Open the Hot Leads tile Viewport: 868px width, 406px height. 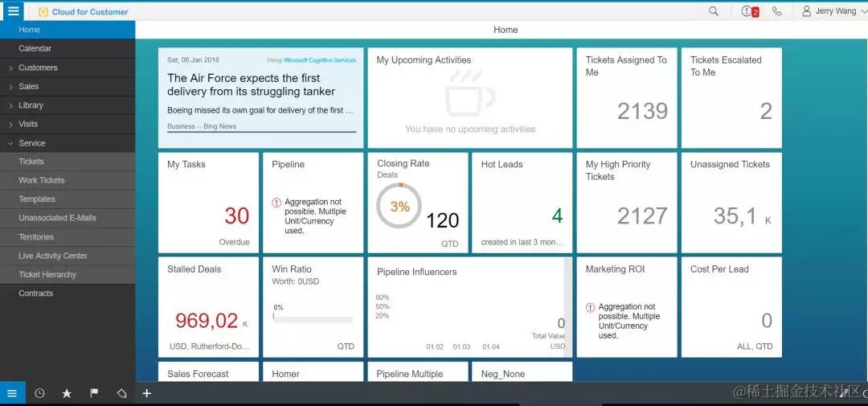(522, 203)
